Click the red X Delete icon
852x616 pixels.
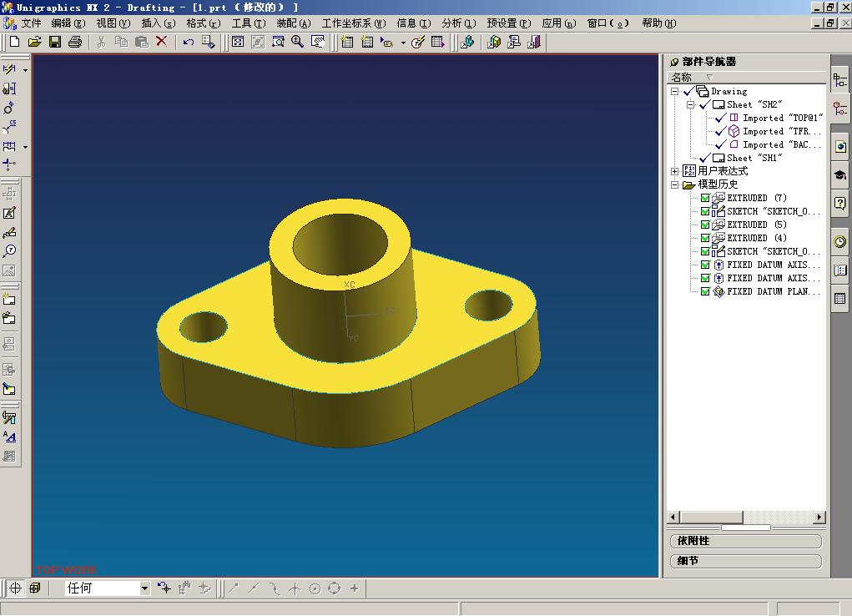pyautogui.click(x=161, y=42)
